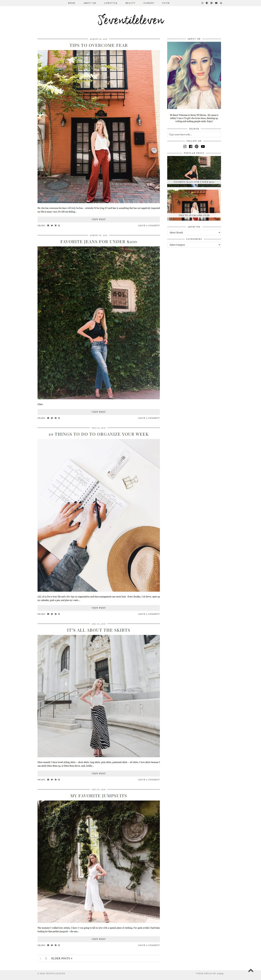Go to Older Posts page
Screen dimensions: 261x980
click(62, 958)
